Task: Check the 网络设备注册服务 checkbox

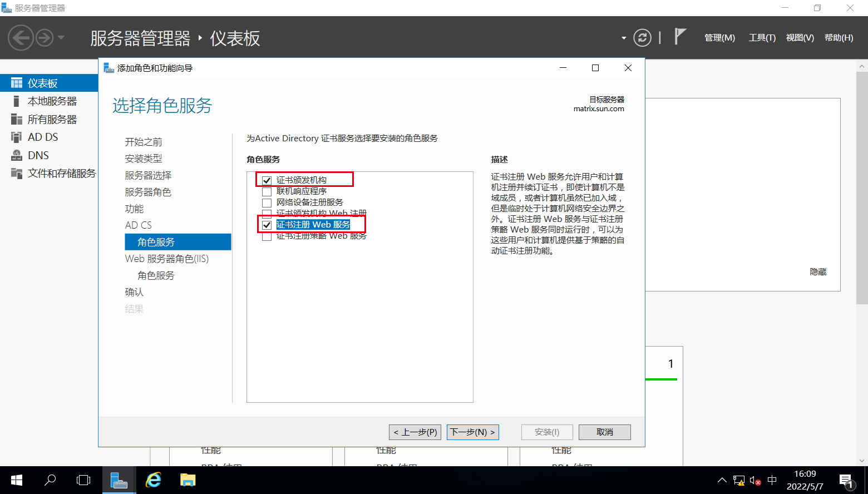Action: [x=267, y=202]
